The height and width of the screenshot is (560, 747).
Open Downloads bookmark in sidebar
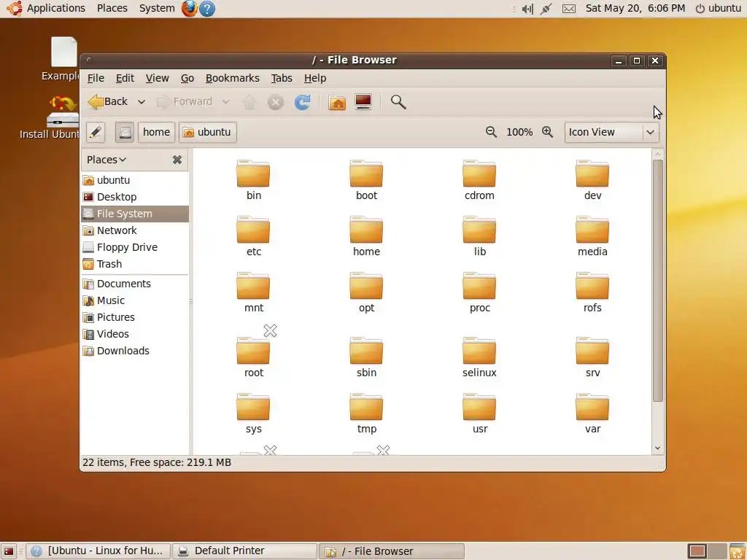point(135,351)
